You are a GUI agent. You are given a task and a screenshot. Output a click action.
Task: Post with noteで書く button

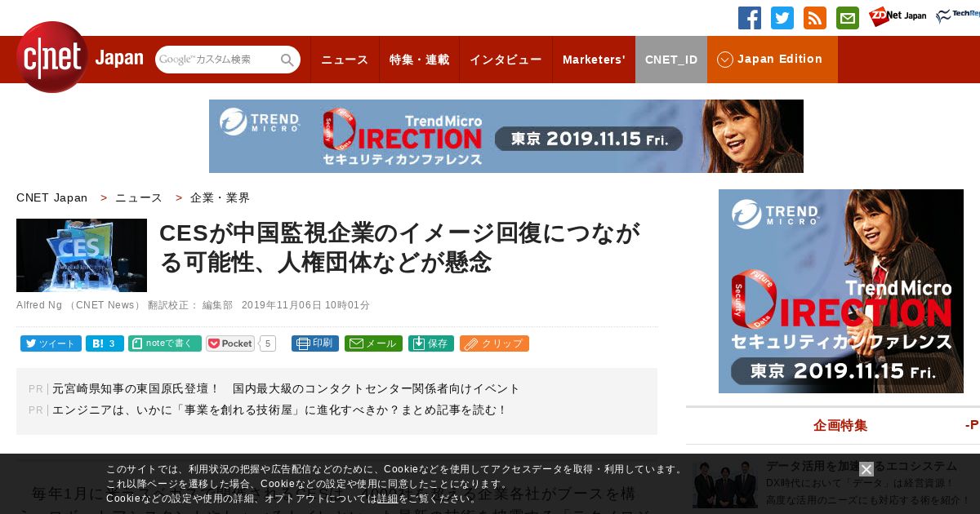[165, 343]
